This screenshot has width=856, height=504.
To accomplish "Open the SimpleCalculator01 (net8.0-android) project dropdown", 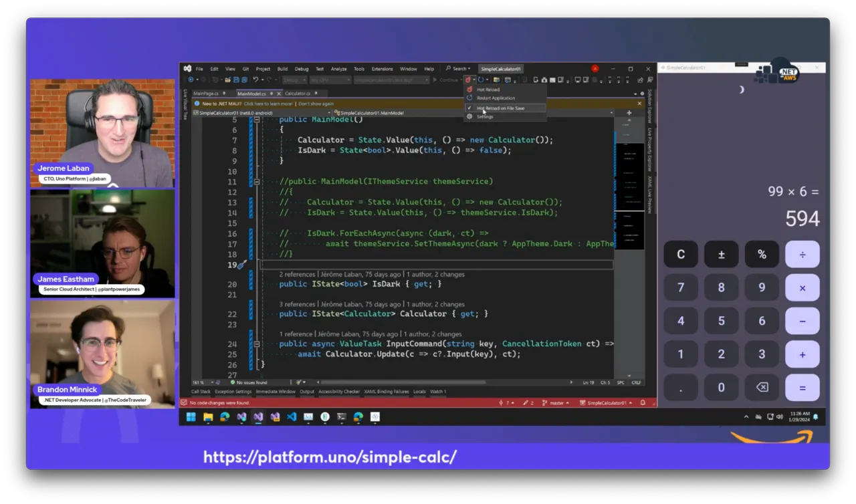I will coord(265,113).
